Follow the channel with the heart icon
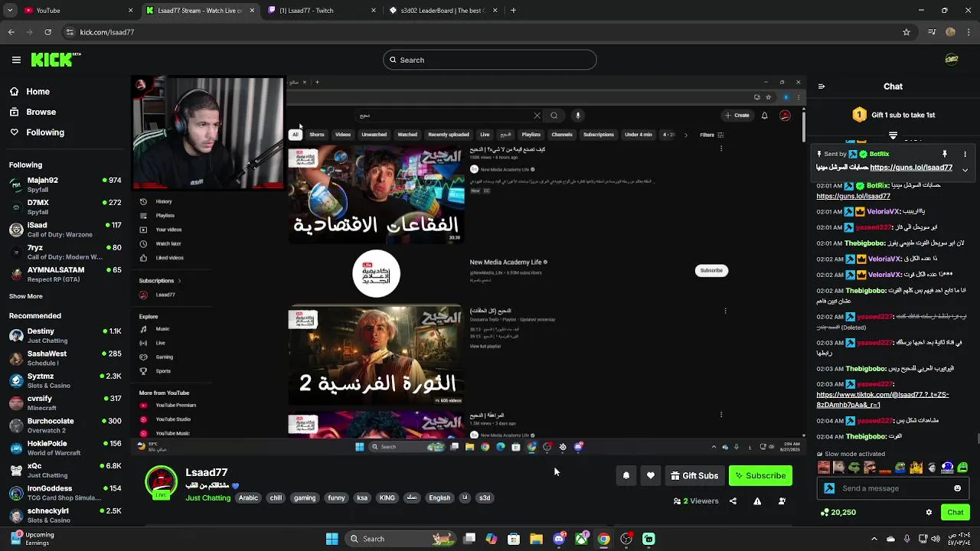Image resolution: width=980 pixels, height=551 pixels. pos(651,475)
